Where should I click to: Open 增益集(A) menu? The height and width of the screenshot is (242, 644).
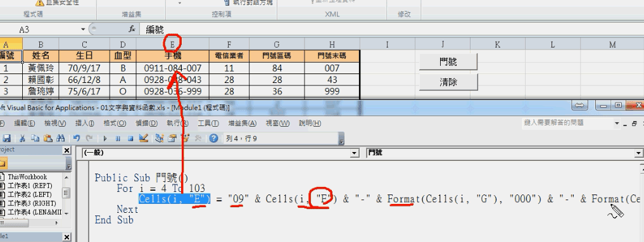point(243,124)
